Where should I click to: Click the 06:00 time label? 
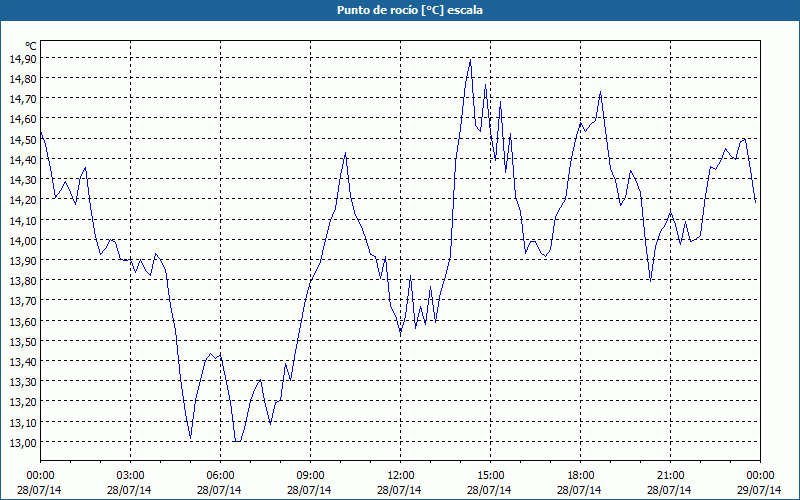(220, 476)
